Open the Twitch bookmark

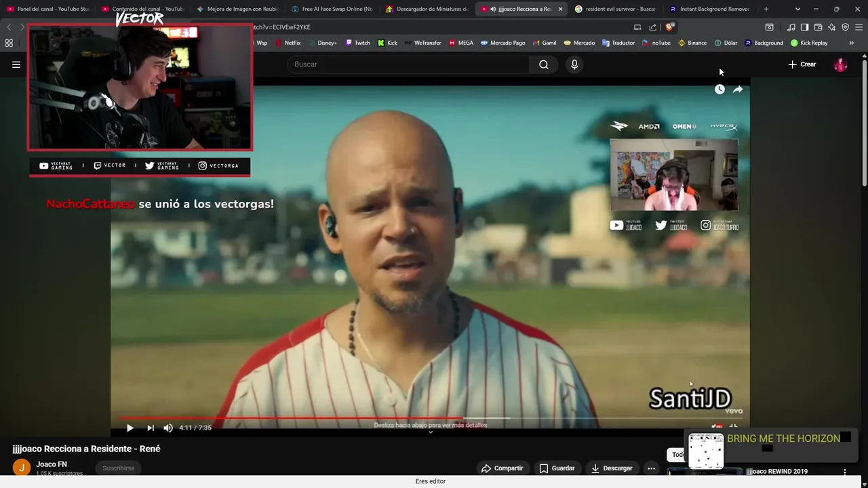coord(357,43)
